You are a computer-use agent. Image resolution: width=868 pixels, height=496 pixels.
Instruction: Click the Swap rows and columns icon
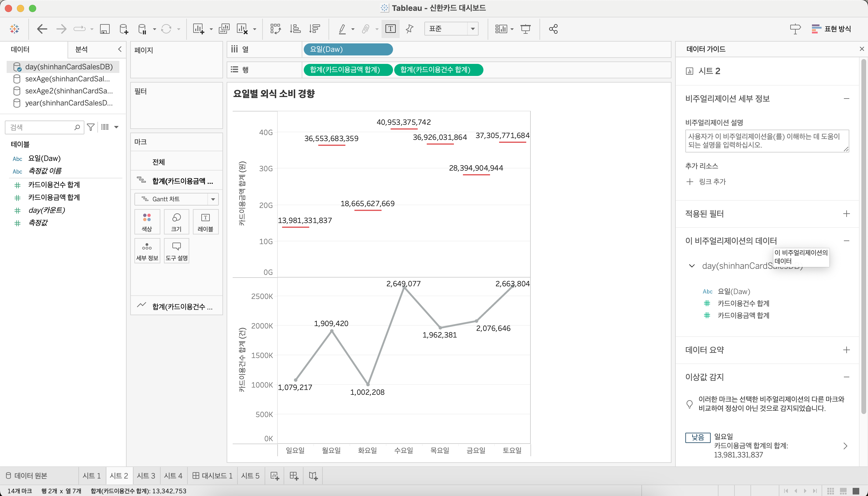coord(275,29)
